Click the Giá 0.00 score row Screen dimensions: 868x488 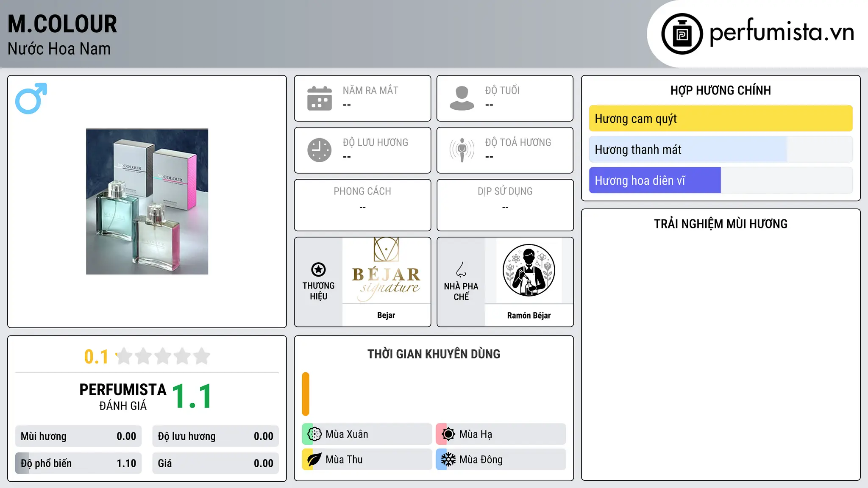click(x=216, y=463)
